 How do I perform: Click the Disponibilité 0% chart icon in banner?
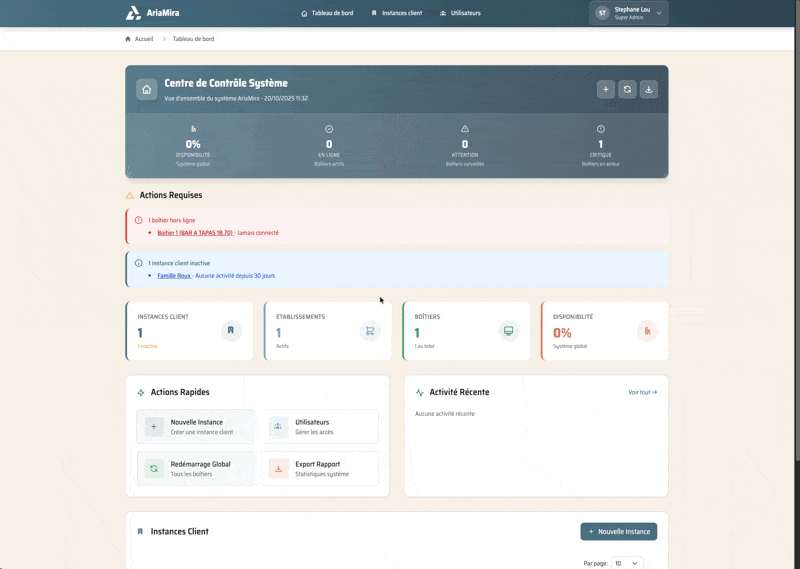pyautogui.click(x=193, y=129)
